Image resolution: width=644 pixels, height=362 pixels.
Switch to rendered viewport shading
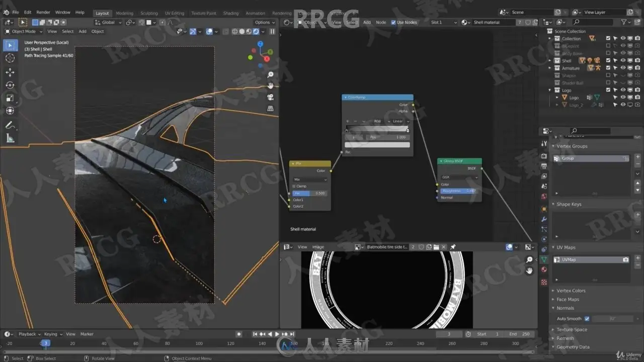tap(256, 31)
